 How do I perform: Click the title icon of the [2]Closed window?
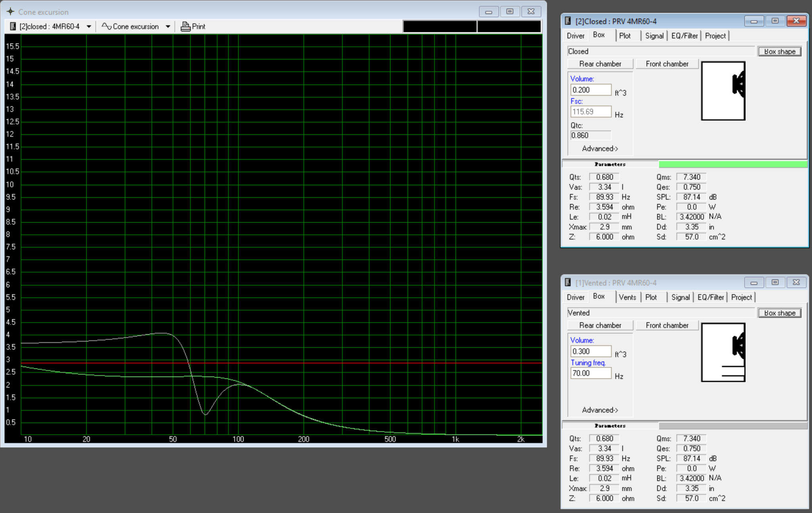coord(568,21)
